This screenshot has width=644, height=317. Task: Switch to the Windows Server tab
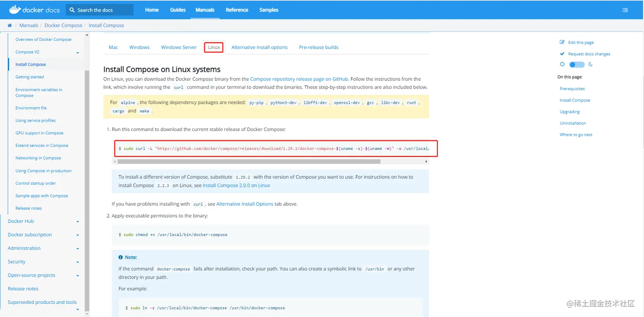[179, 47]
